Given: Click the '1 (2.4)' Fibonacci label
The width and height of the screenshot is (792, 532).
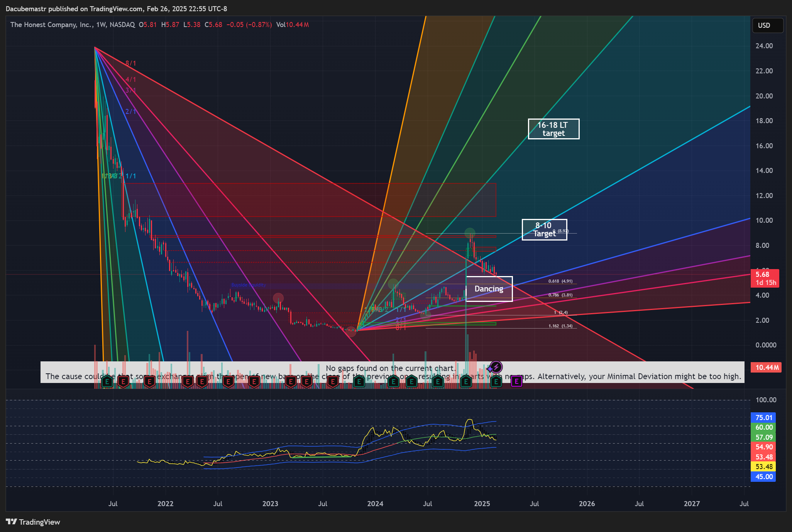Looking at the screenshot, I should (x=561, y=312).
